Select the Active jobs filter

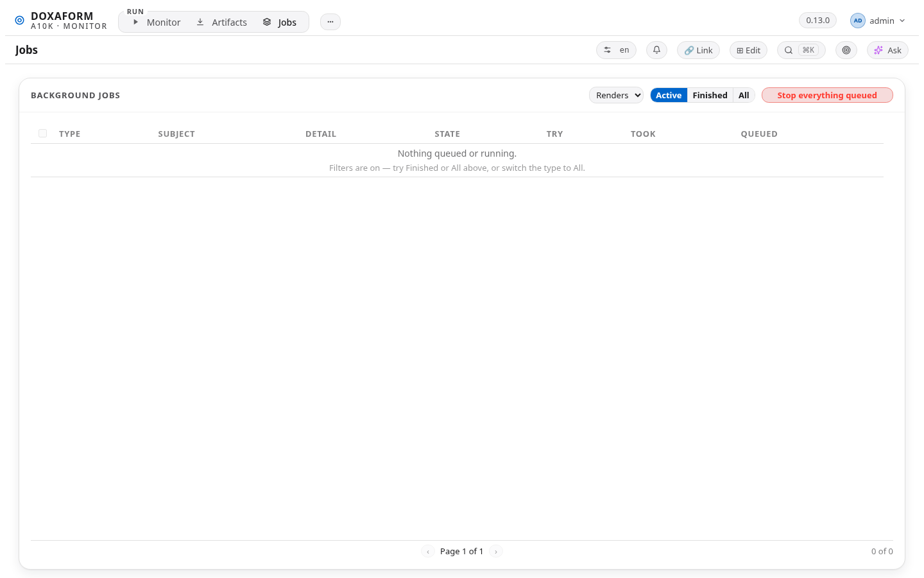click(669, 95)
